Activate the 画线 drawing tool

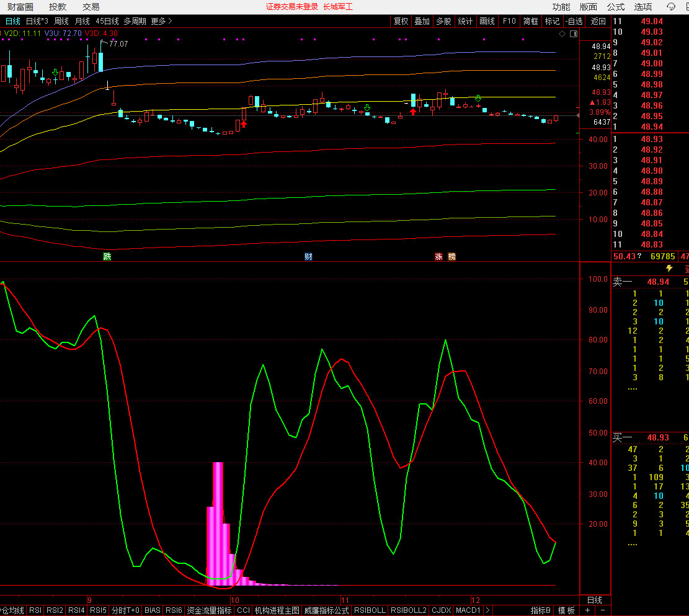coord(487,21)
